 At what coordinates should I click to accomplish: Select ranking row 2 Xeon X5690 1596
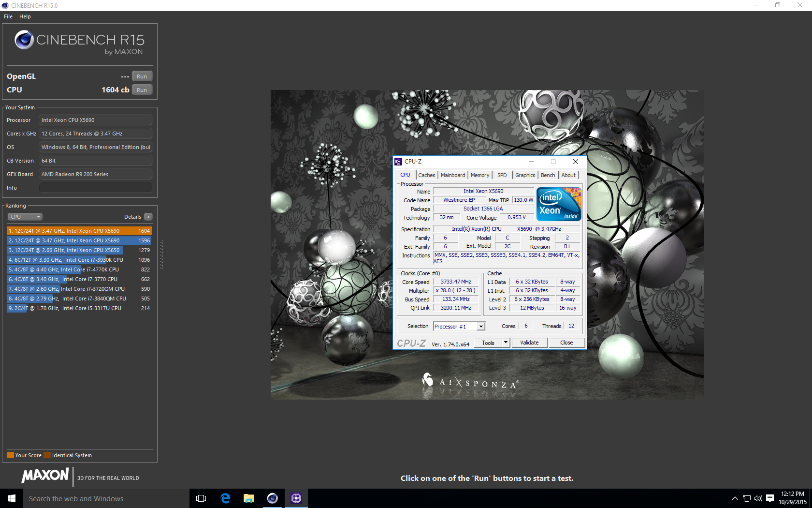79,240
